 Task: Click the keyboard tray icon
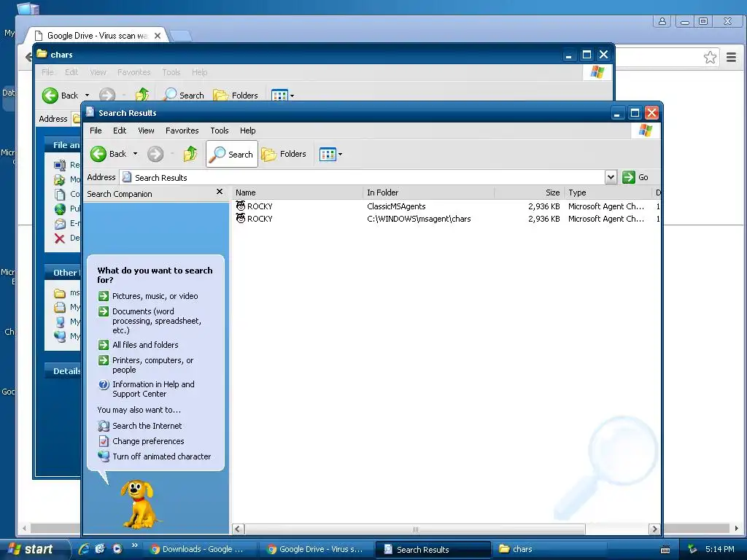click(x=665, y=549)
